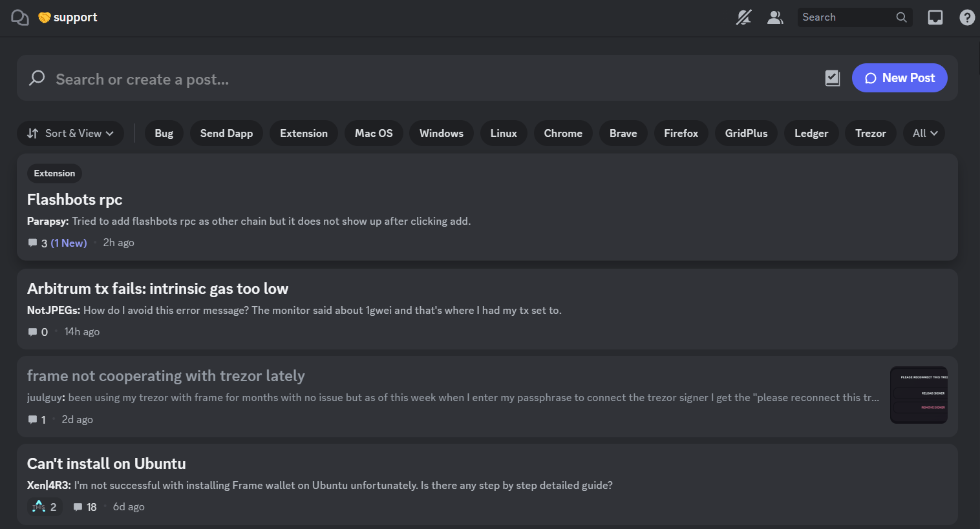Viewport: 980px width, 529px height.
Task: Open the inbox icon
Action: click(935, 17)
